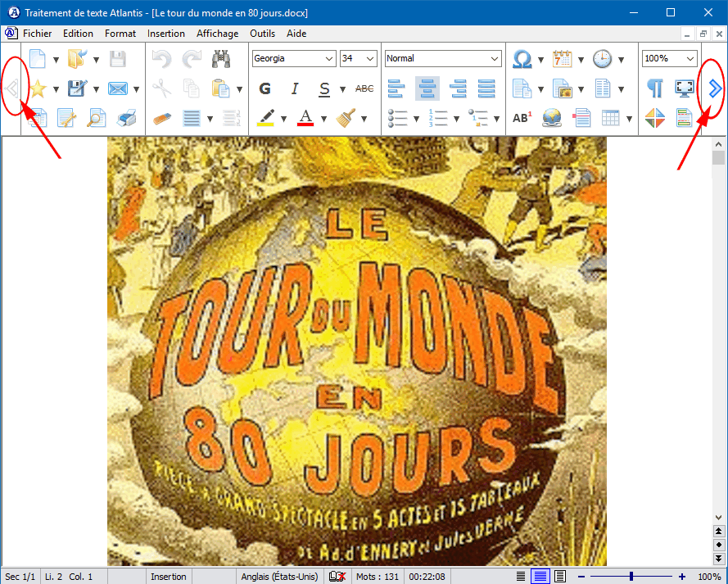Click the green and red lined page icon
Image resolution: width=728 pixels, height=584 pixels.
(x=685, y=118)
